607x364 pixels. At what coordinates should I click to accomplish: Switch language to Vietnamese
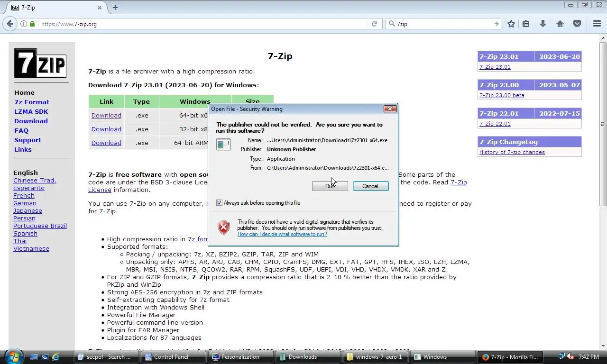pyautogui.click(x=31, y=248)
